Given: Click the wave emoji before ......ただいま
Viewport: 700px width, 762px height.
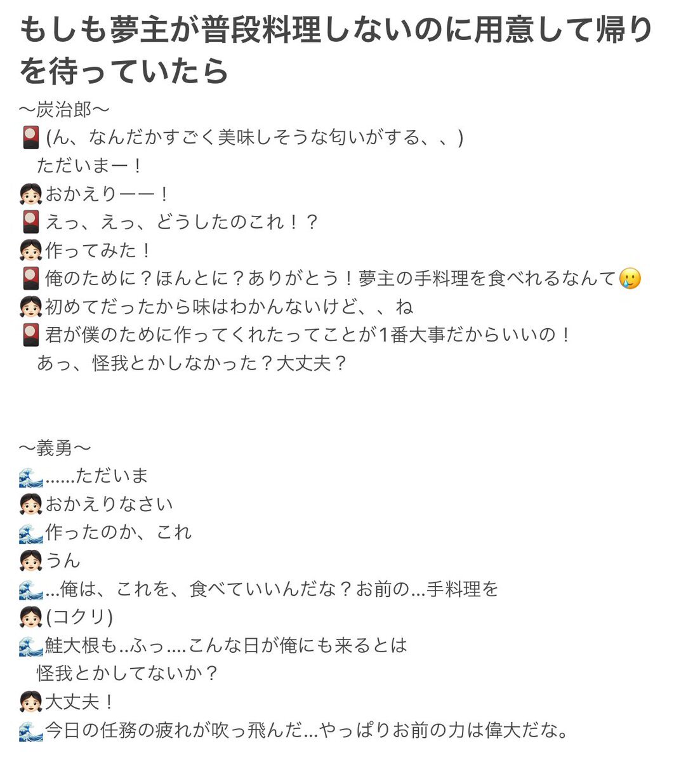Looking at the screenshot, I should click(30, 476).
